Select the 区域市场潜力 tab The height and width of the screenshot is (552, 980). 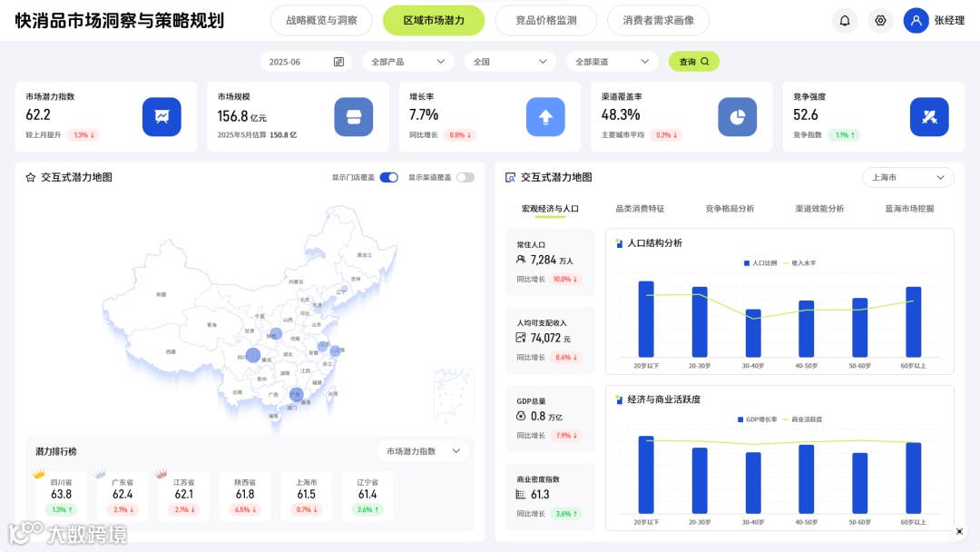pos(434,21)
